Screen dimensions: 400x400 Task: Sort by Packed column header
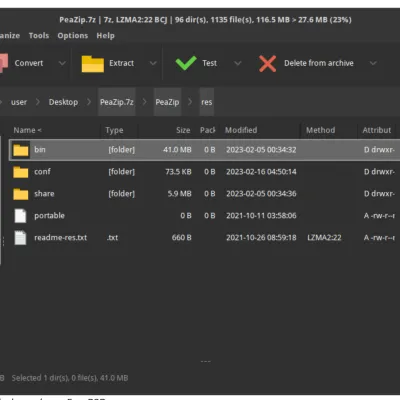[207, 130]
